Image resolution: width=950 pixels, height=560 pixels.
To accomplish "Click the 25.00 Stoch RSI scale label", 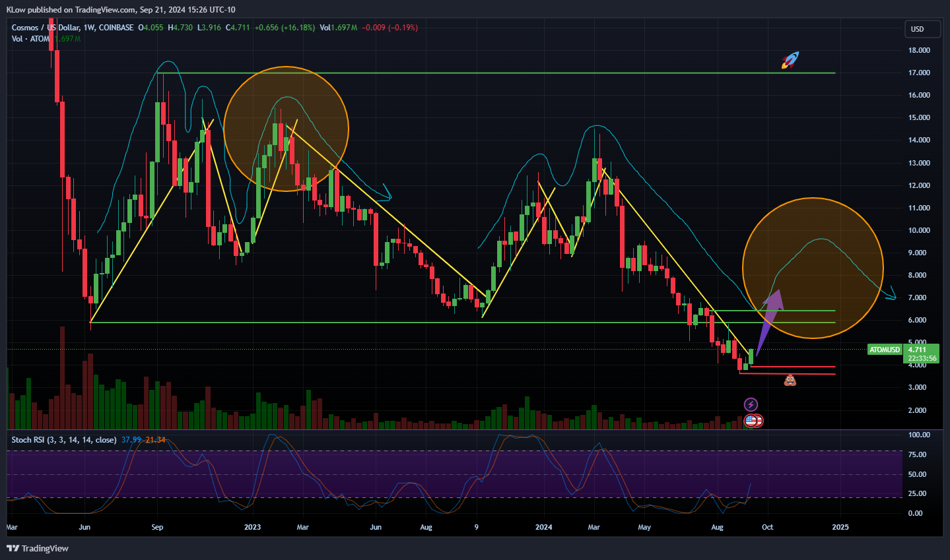I will [x=918, y=493].
